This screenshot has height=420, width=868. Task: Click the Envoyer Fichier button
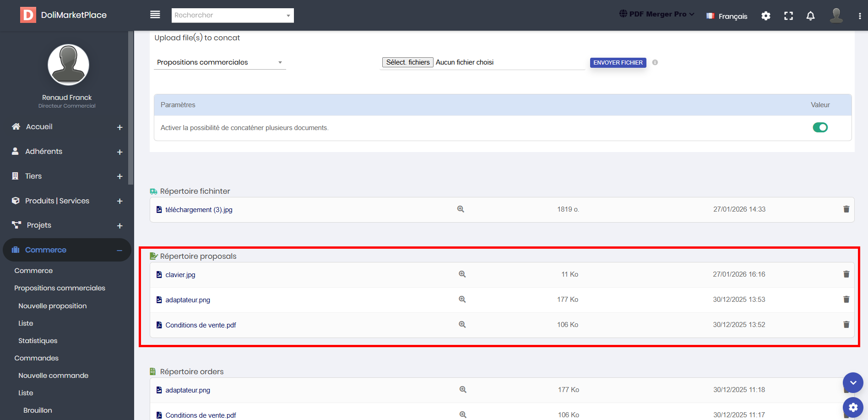point(618,62)
